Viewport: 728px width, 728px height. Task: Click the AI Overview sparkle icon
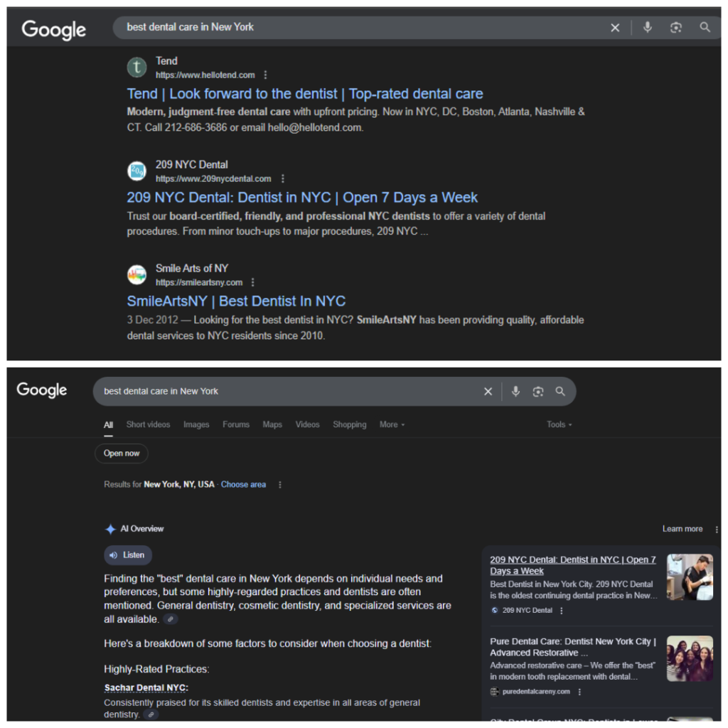[x=110, y=529]
